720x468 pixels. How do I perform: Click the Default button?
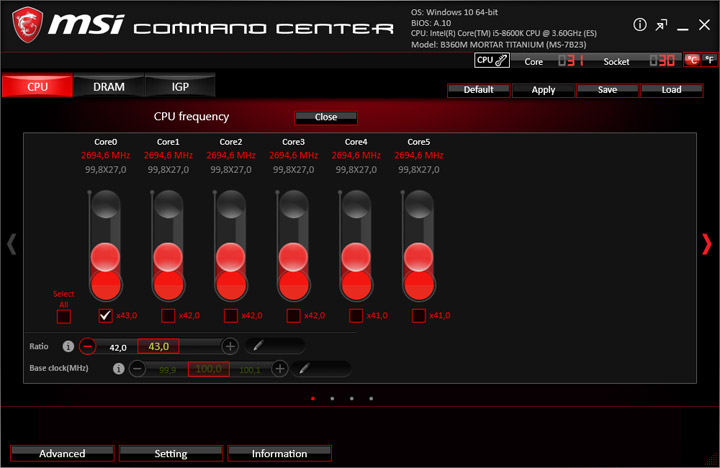click(x=478, y=90)
